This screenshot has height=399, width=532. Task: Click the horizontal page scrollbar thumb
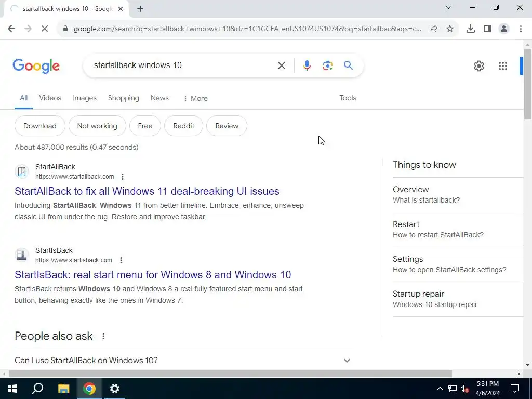tap(230, 374)
